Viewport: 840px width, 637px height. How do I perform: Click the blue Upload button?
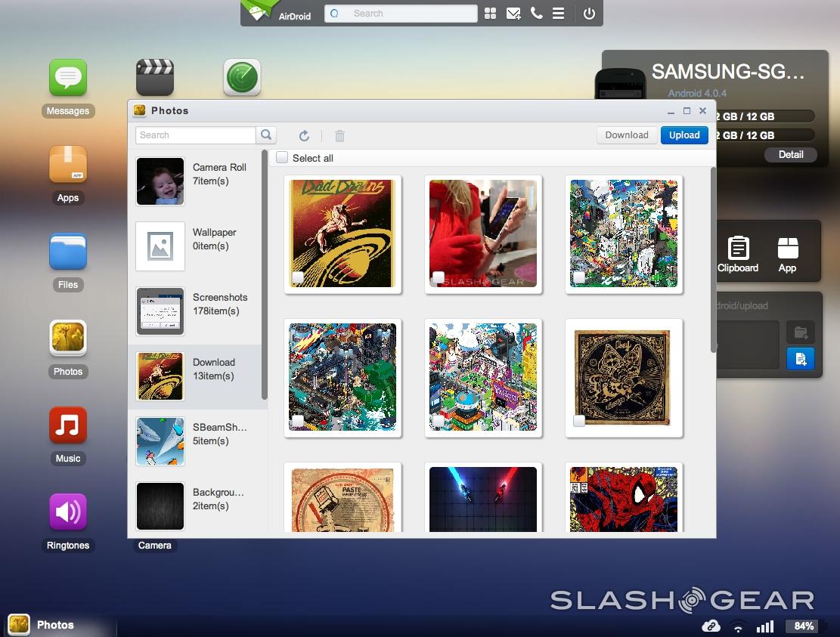683,135
